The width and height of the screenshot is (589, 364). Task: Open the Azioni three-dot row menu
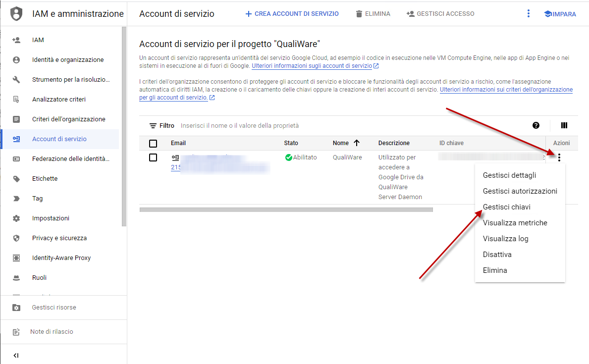click(559, 158)
